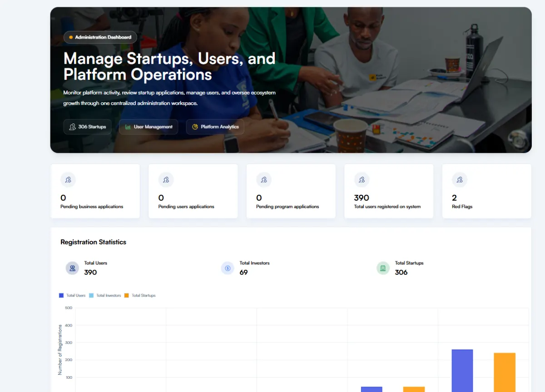Open User Management button
The width and height of the screenshot is (545, 392).
pyautogui.click(x=149, y=127)
